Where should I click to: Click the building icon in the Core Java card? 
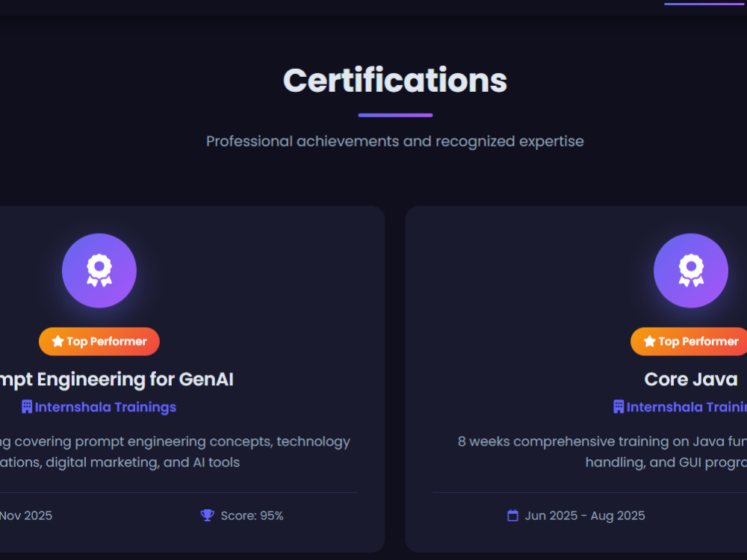(x=619, y=407)
